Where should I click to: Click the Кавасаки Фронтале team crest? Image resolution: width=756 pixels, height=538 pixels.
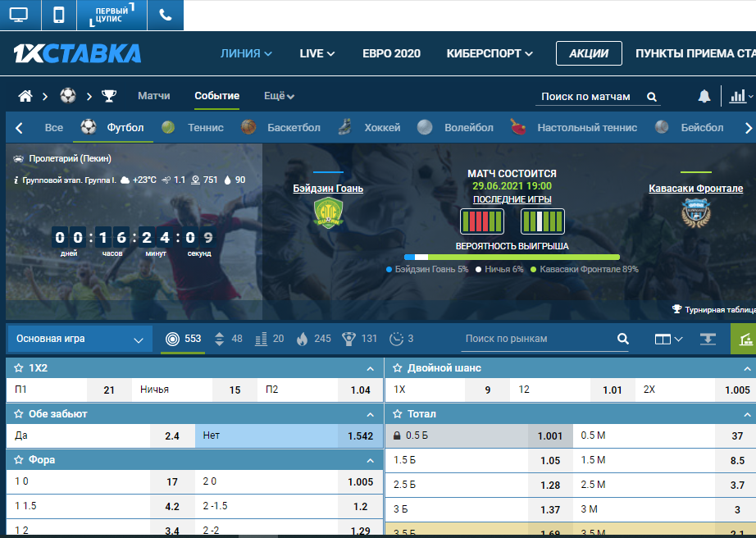click(695, 213)
